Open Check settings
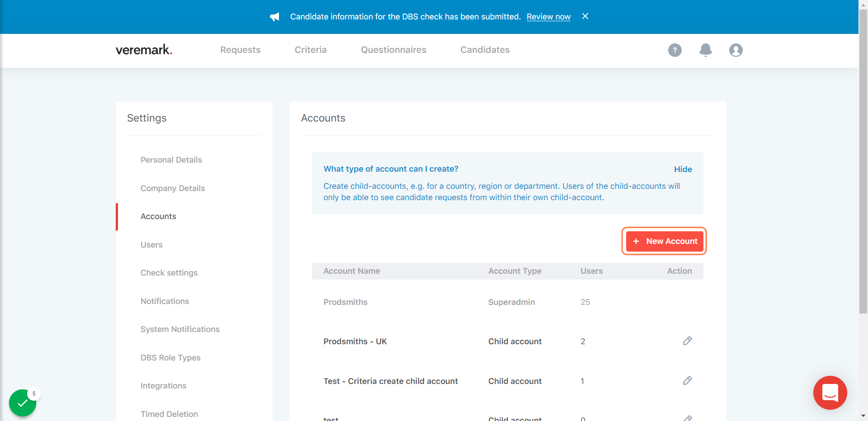Viewport: 868px width, 421px height. (x=169, y=273)
